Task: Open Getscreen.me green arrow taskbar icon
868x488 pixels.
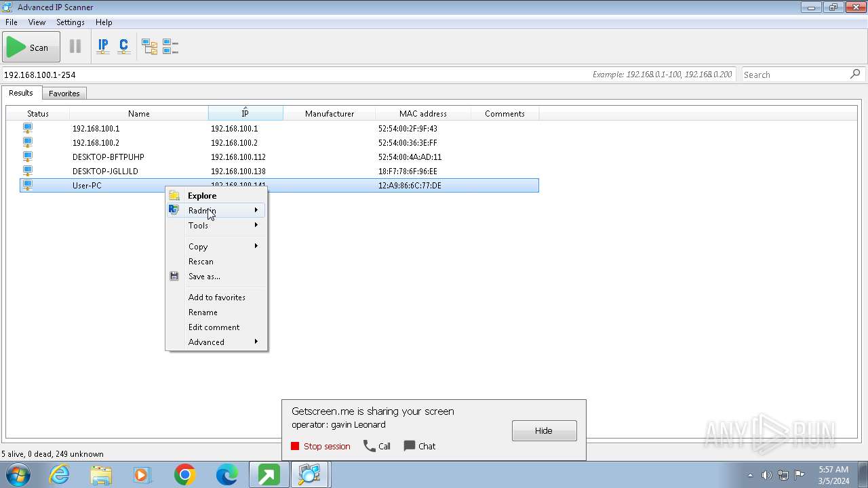Action: pyautogui.click(x=269, y=475)
